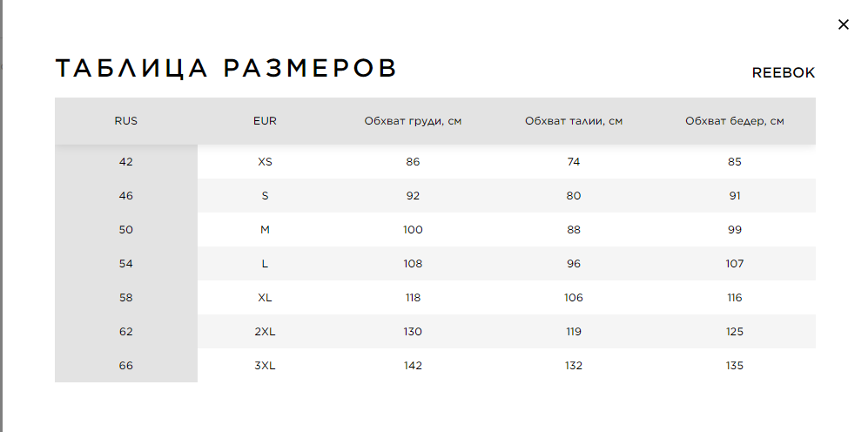The width and height of the screenshot is (868, 432).
Task: Close the size chart popup
Action: [x=843, y=24]
